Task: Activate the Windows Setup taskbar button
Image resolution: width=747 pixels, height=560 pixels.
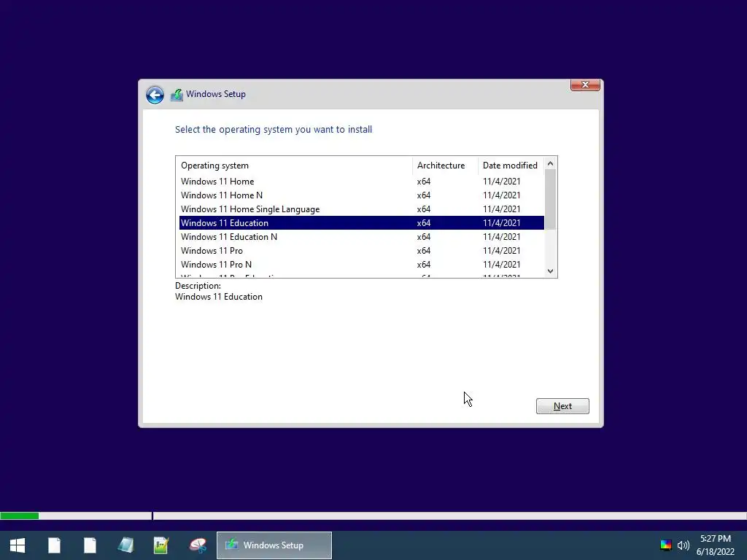Action: [274, 545]
